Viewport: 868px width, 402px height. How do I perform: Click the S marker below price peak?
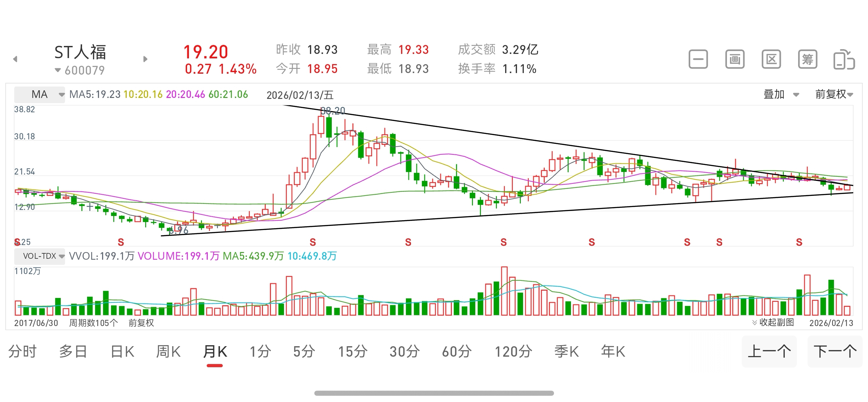tap(313, 242)
